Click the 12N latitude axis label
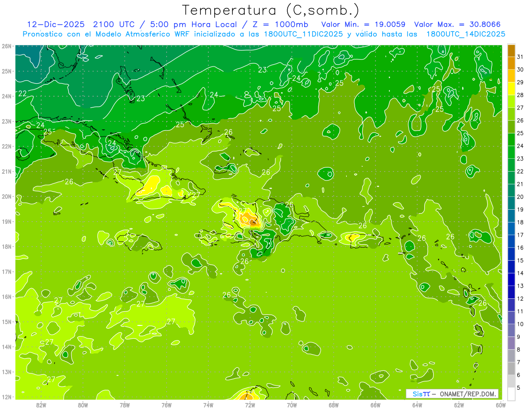Screen dimensions: 532x411 (7, 397)
